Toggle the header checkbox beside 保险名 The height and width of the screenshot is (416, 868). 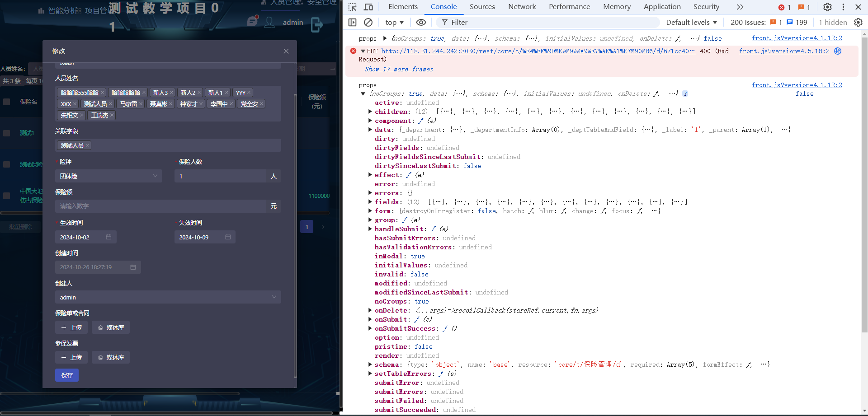(7, 102)
